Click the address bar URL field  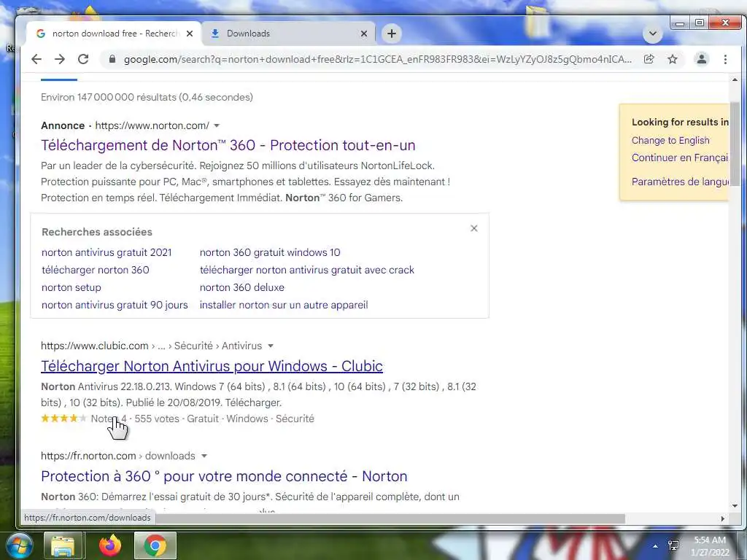click(x=378, y=59)
